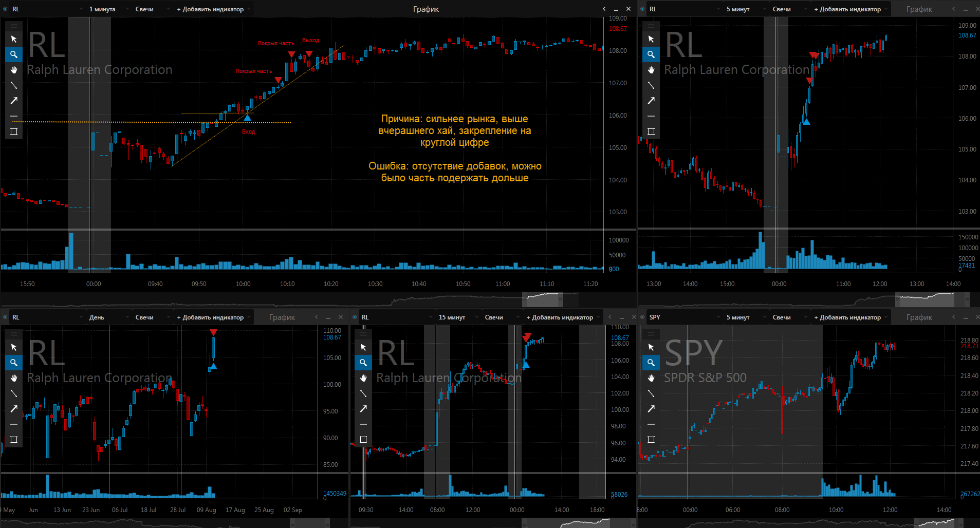Click the 'График' title of SPY chart

pos(919,317)
